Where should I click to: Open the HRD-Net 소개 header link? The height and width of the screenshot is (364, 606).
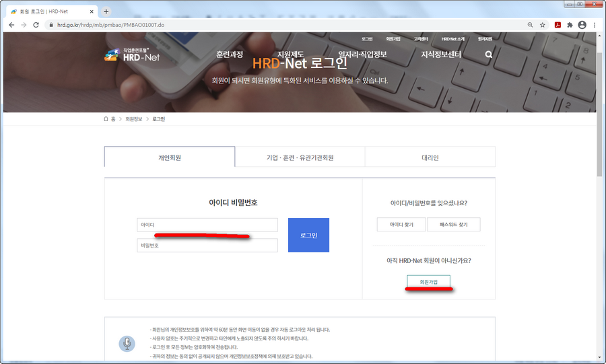[x=453, y=39]
